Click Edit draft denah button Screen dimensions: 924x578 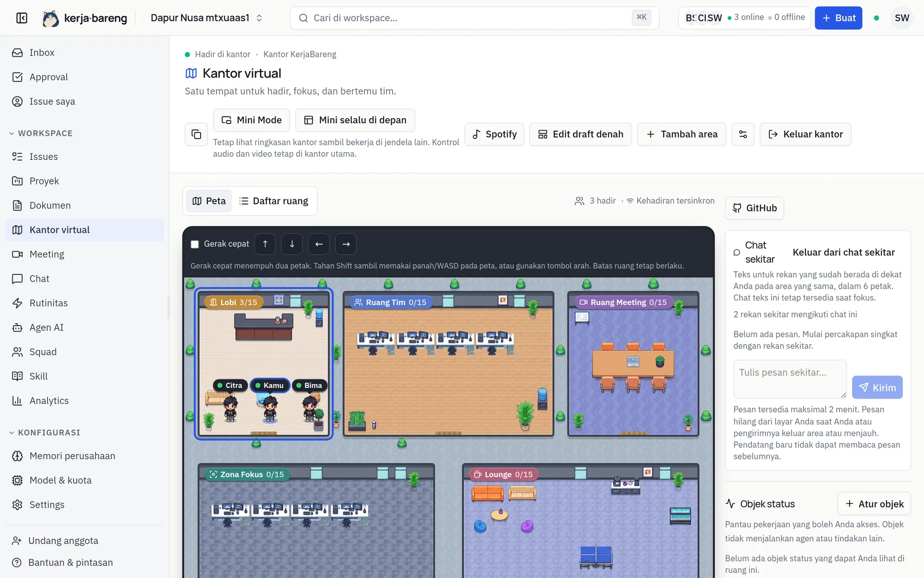pos(581,134)
